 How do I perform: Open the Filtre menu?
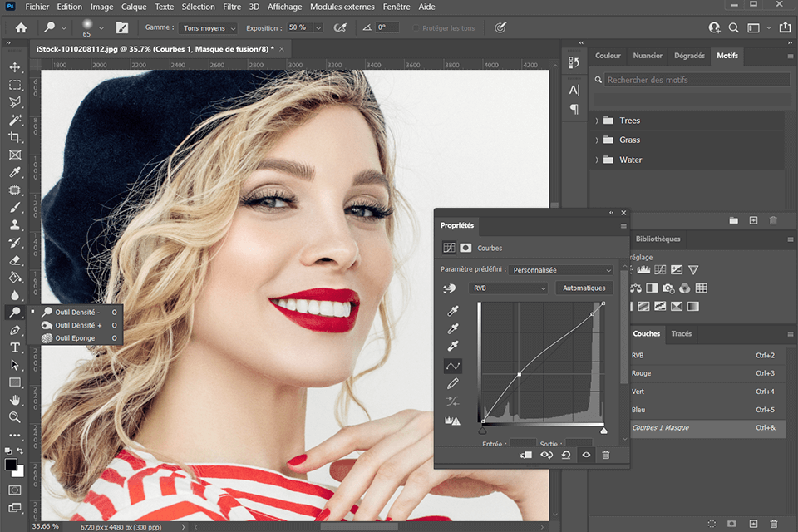pos(232,7)
